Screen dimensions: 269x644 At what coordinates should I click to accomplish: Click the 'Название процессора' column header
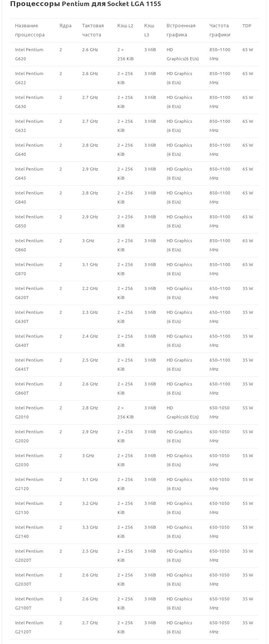pos(30,30)
